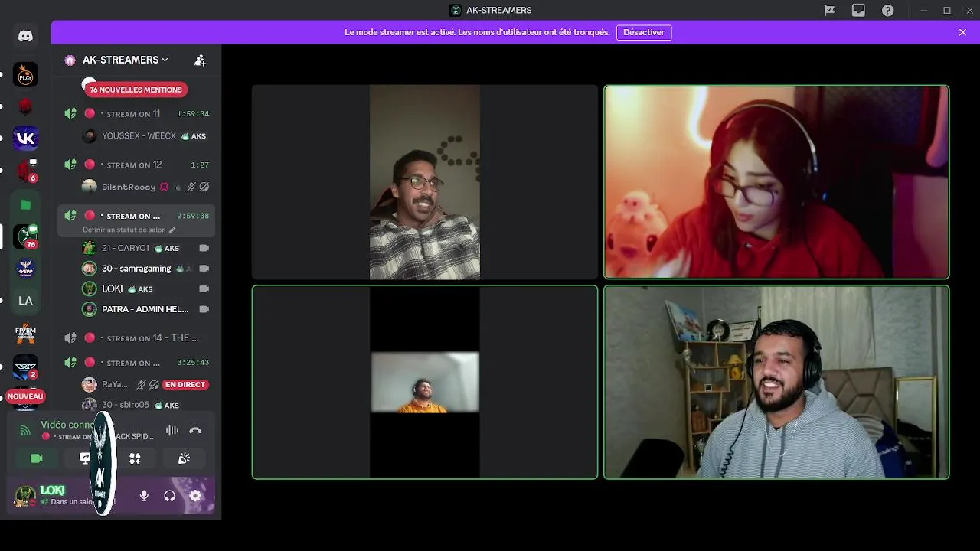Screen dimensions: 980x551
Task: Disconnect from the voice call
Action: pos(195,430)
